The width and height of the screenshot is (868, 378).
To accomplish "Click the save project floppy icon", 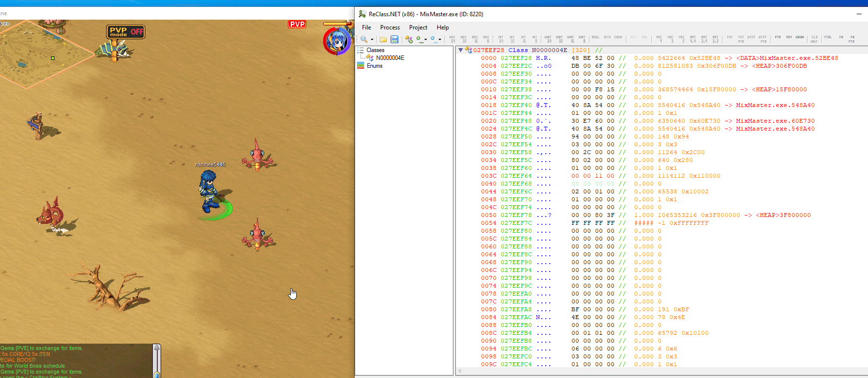I will 394,39.
